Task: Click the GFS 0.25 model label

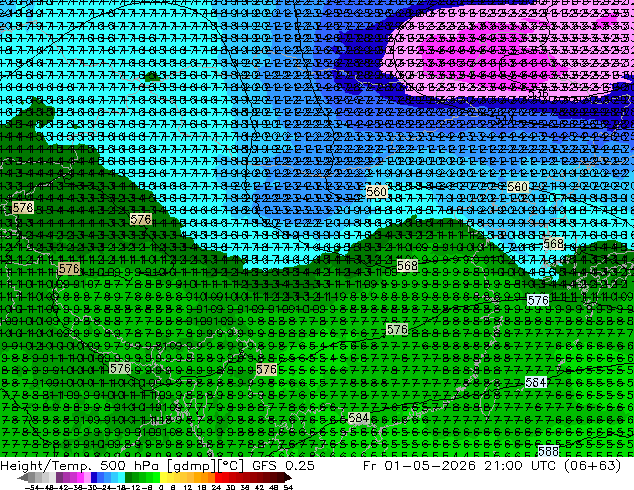Action: tap(283, 465)
